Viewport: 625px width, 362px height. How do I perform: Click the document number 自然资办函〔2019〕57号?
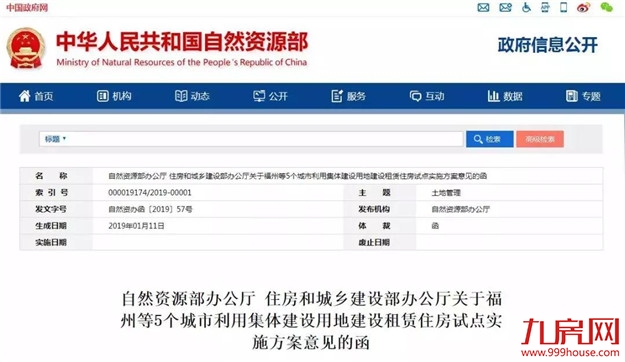[150, 209]
